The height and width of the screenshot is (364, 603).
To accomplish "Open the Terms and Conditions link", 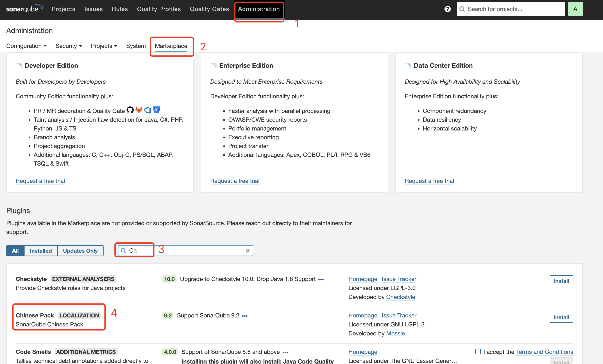I will 544,352.
